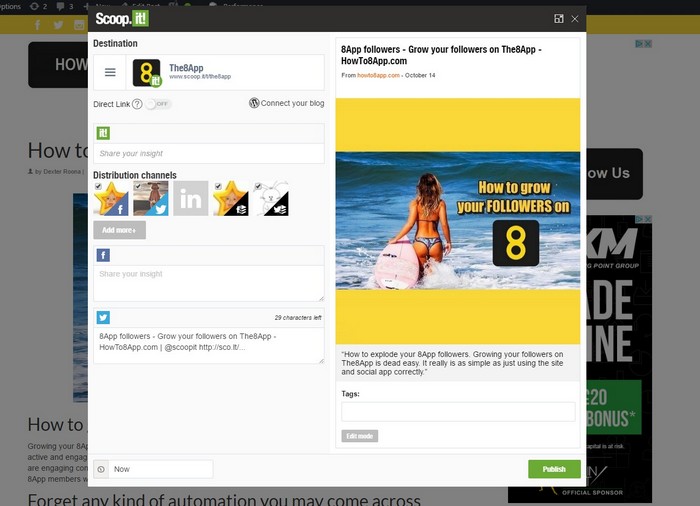Open the destination topic list menu

(x=110, y=72)
